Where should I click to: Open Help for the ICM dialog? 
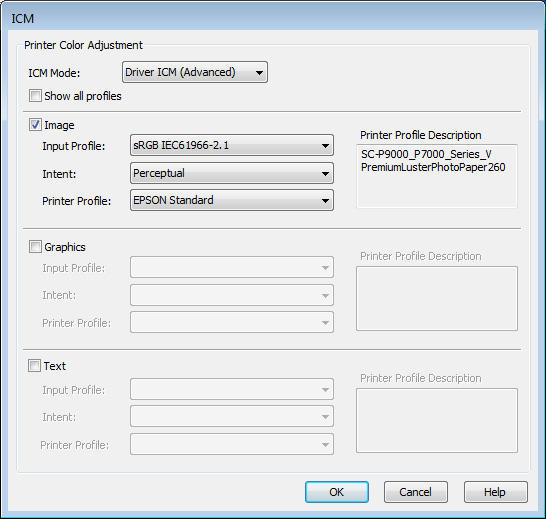coord(496,492)
